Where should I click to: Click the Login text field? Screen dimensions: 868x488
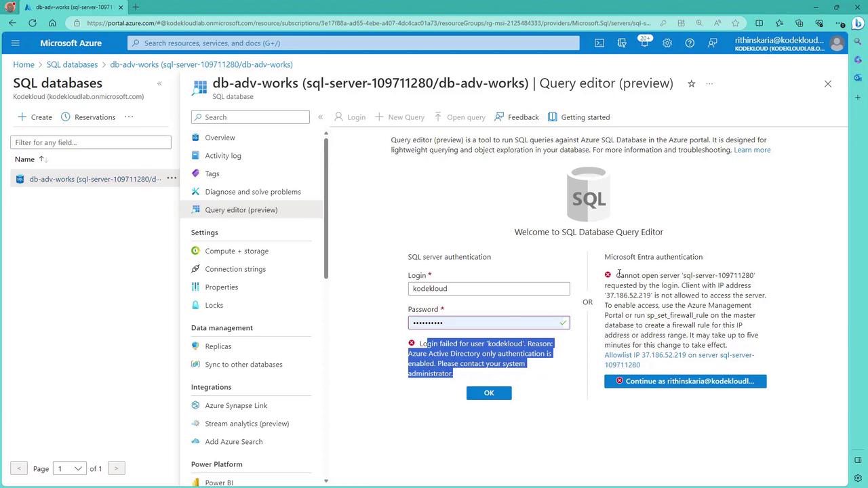pos(489,288)
